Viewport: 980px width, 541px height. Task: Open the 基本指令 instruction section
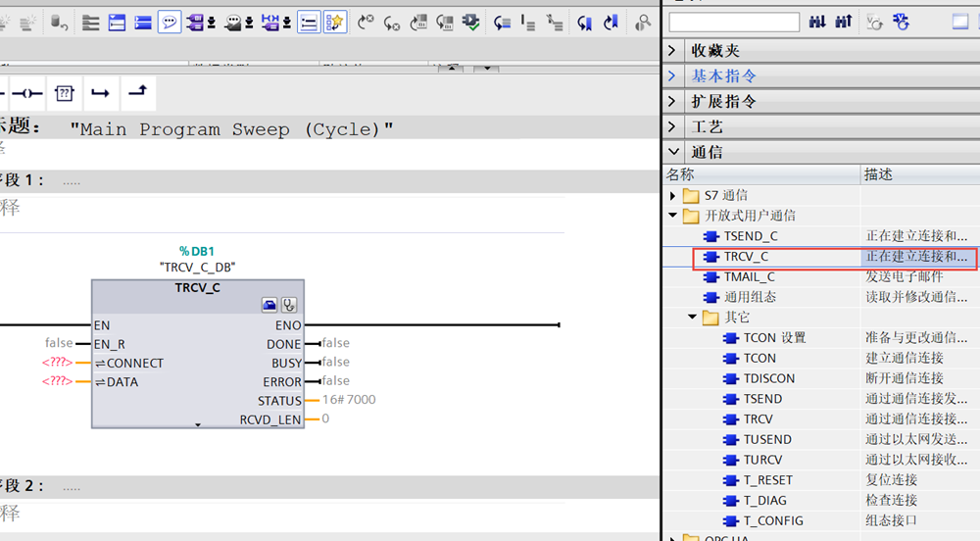723,75
